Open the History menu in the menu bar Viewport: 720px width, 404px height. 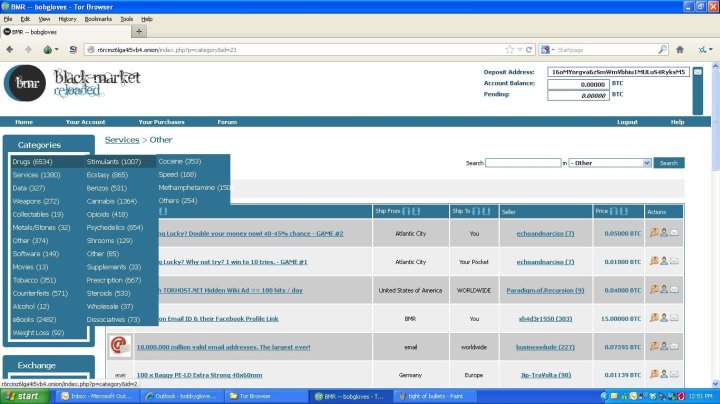tap(67, 19)
